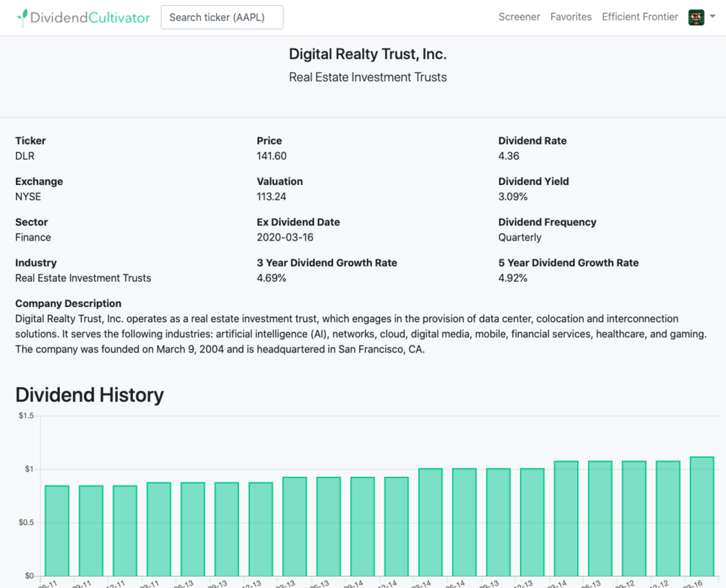Click the $1 y-axis label
The image size is (726, 588).
pos(30,469)
